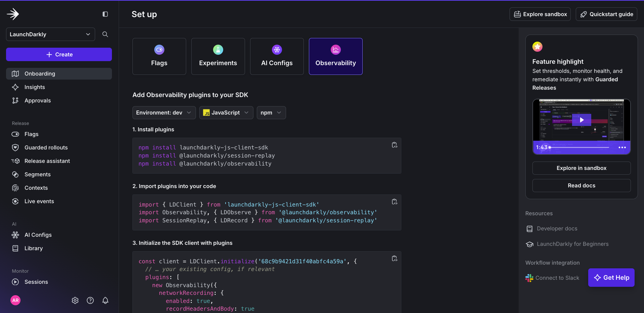Screen dimensions: 644x313
Task: Open settings via the gear icon
Action: coord(75,300)
